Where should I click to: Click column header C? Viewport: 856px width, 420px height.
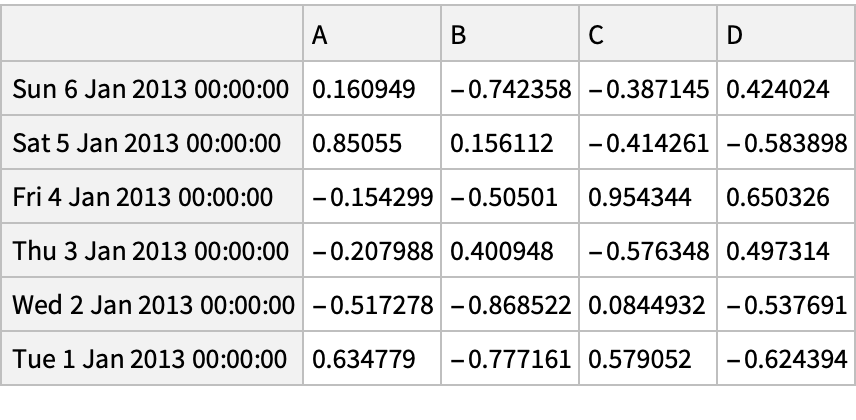pos(650,35)
